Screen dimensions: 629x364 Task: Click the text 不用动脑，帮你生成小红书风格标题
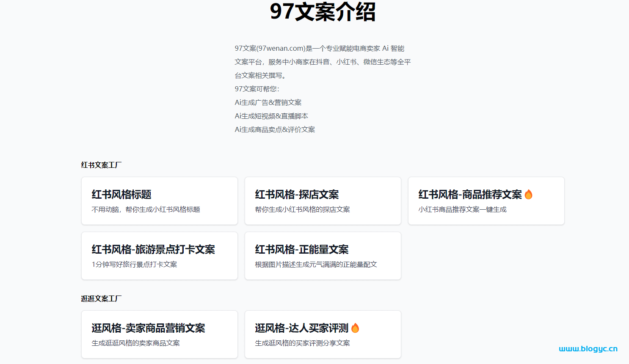146,209
